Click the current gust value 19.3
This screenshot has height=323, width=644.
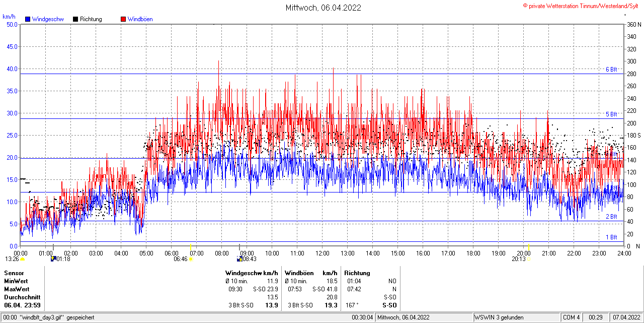point(331,305)
